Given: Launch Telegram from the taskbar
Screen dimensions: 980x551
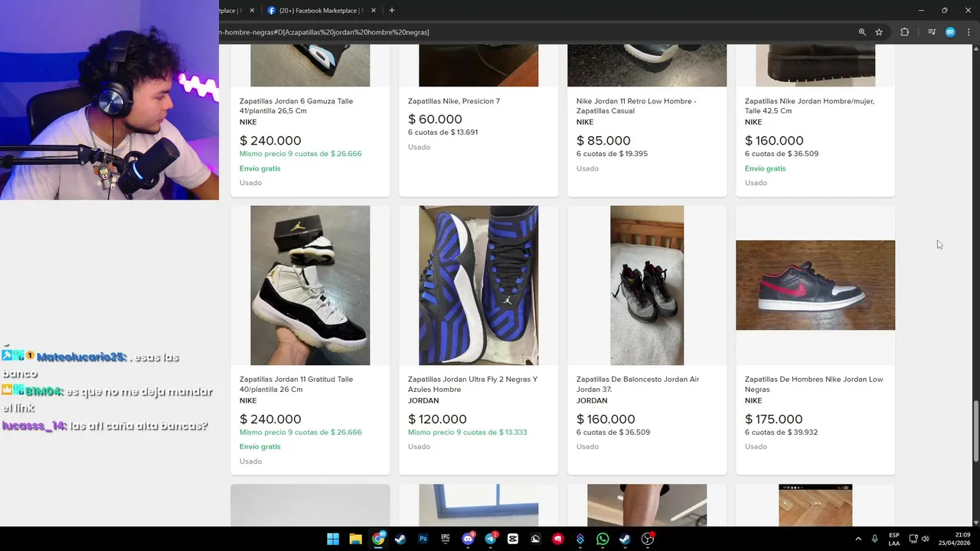Looking at the screenshot, I should click(490, 539).
